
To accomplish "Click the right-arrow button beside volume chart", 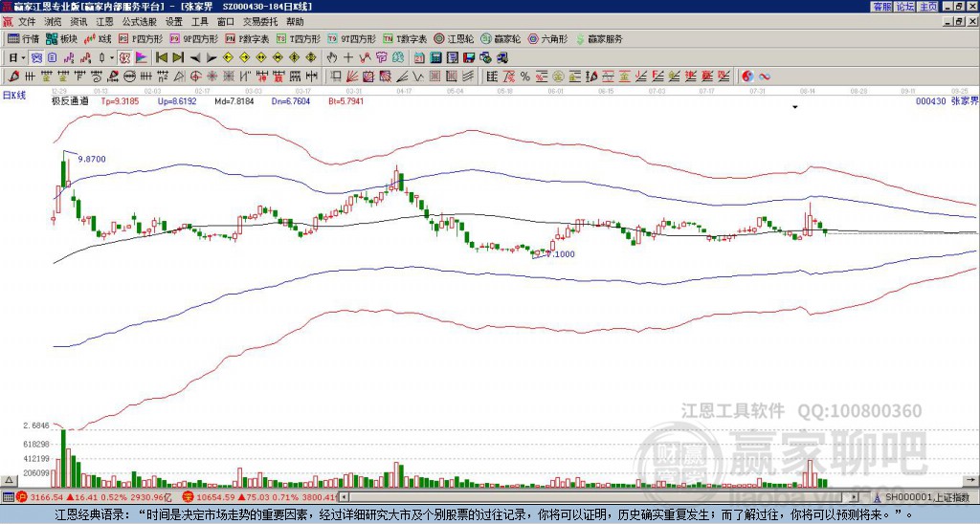I will (970, 480).
